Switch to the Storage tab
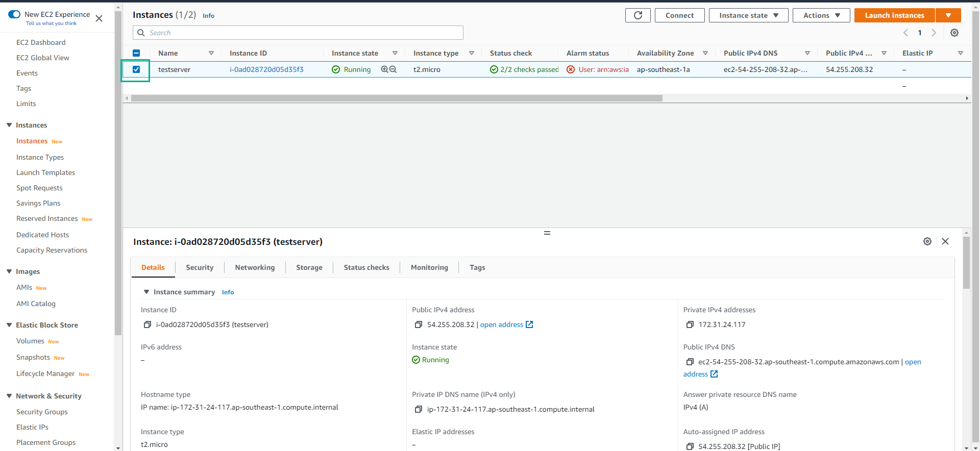 click(309, 267)
